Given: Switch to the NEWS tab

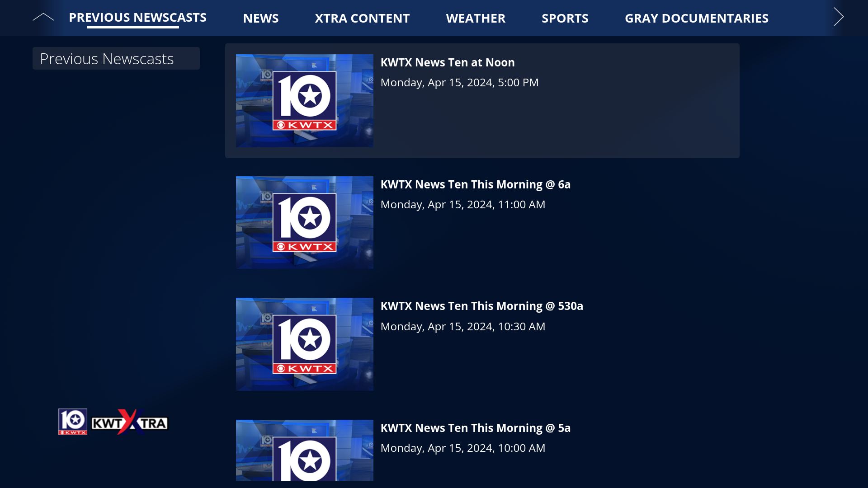Looking at the screenshot, I should pyautogui.click(x=261, y=18).
